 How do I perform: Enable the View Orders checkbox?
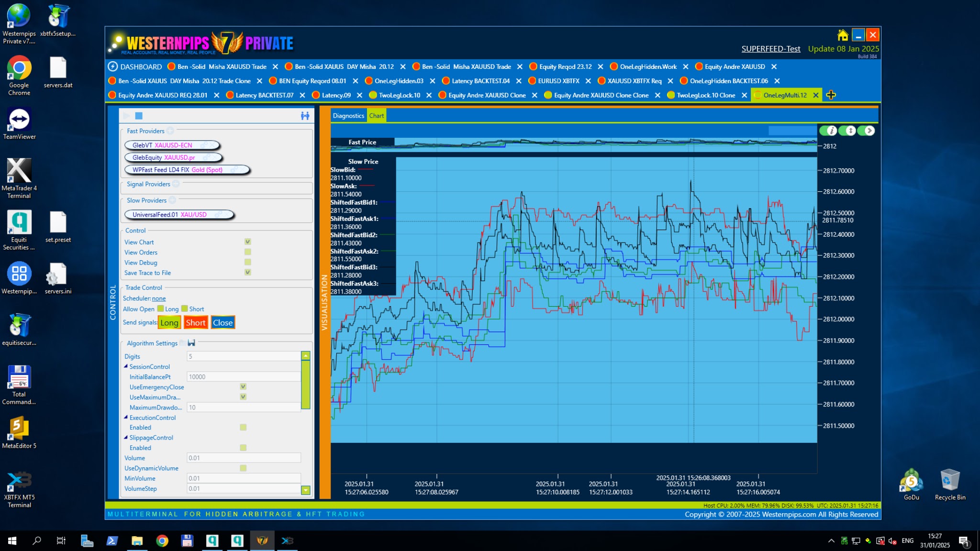pyautogui.click(x=247, y=252)
